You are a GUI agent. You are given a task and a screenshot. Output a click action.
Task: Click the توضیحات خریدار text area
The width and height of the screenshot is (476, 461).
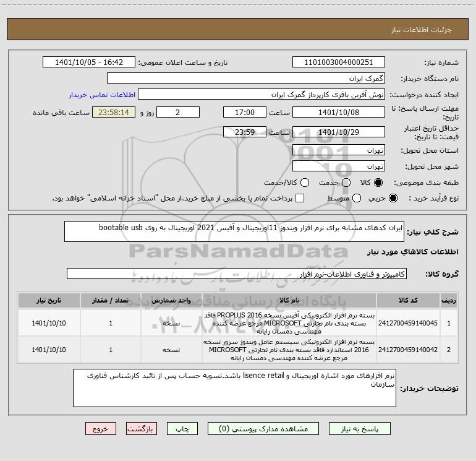pos(234,388)
